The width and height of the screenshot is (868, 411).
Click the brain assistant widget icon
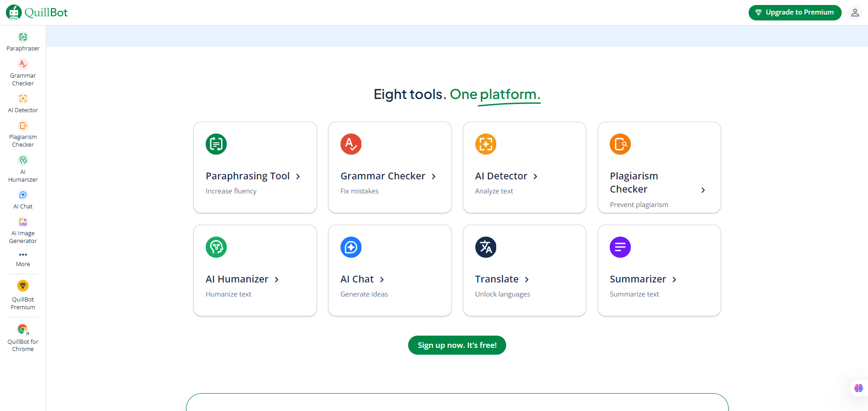click(858, 388)
